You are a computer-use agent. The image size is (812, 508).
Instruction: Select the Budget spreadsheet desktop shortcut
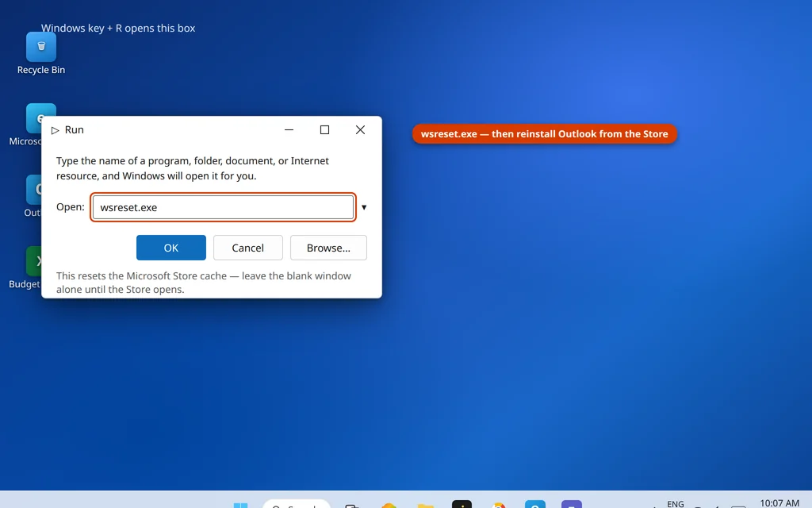(x=25, y=268)
